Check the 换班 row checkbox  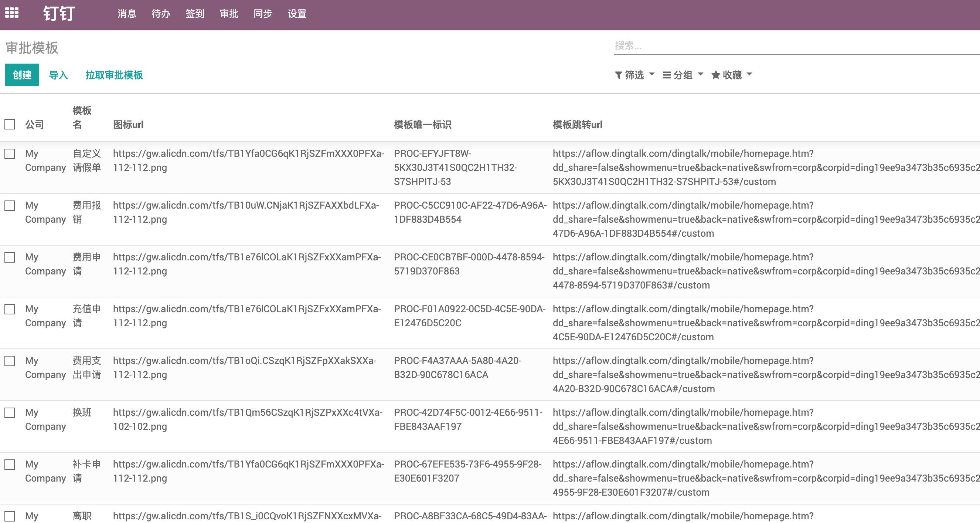pos(10,412)
